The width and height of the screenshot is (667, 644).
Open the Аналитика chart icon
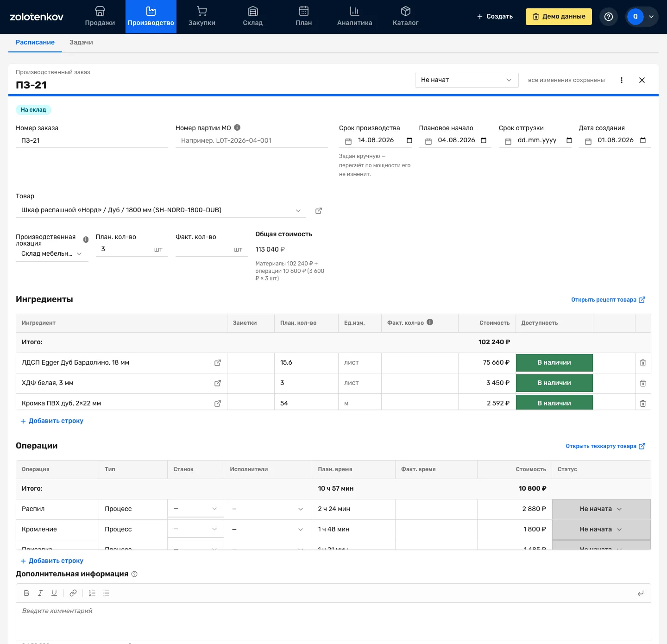click(x=355, y=11)
